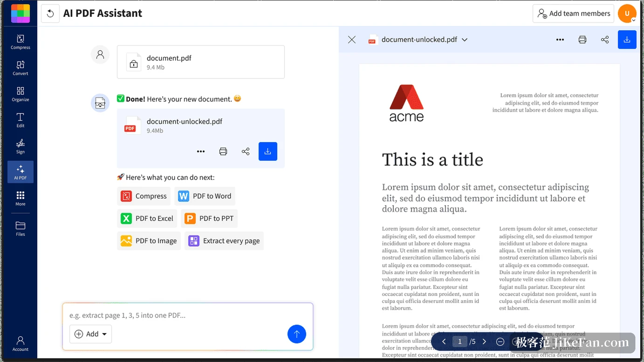
Task: Send the prompt with the arrow button
Action: pos(297,334)
